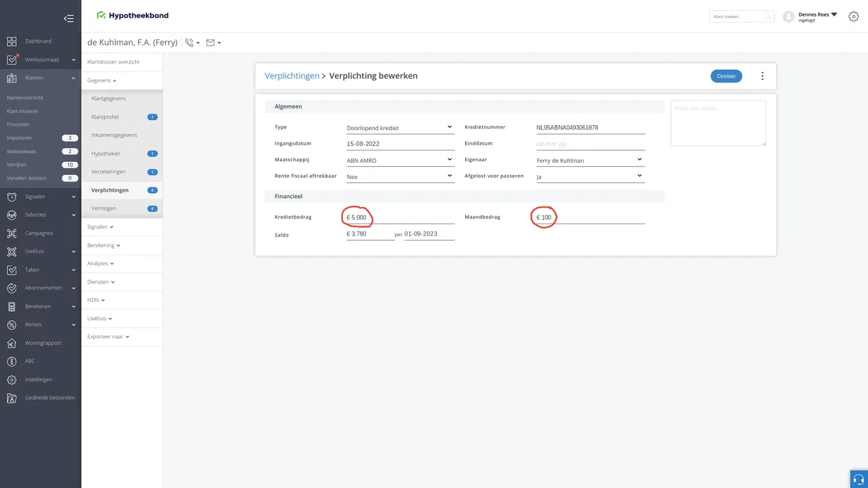The height and width of the screenshot is (488, 868).
Task: Click the envelope email icon in header
Action: [x=210, y=43]
